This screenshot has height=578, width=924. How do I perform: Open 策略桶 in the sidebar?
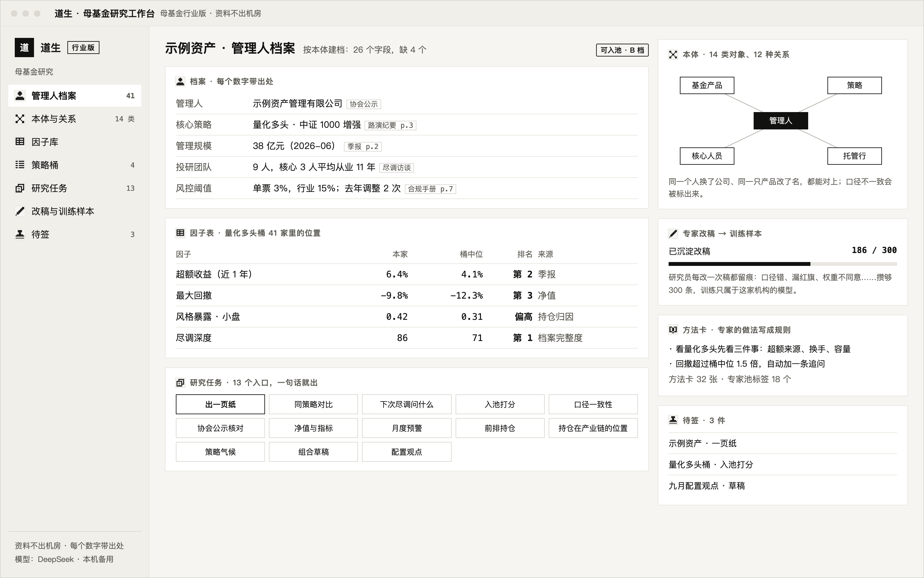75,165
